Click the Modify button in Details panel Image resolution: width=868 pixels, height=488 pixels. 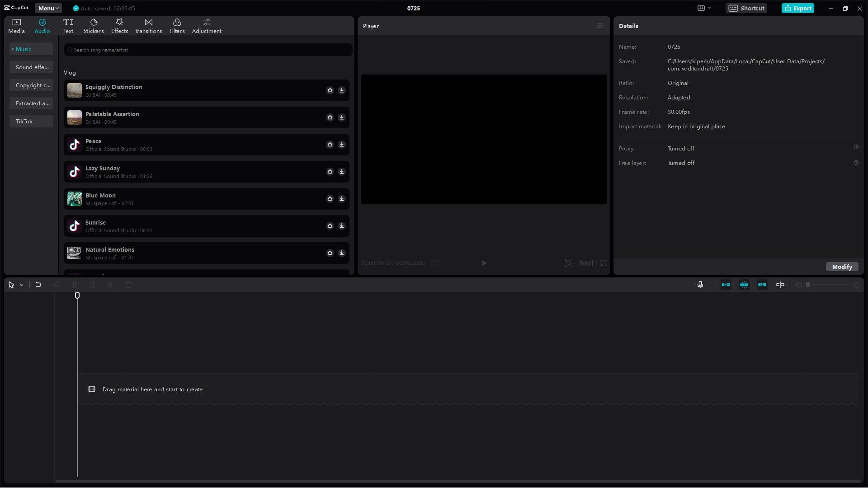click(x=842, y=267)
